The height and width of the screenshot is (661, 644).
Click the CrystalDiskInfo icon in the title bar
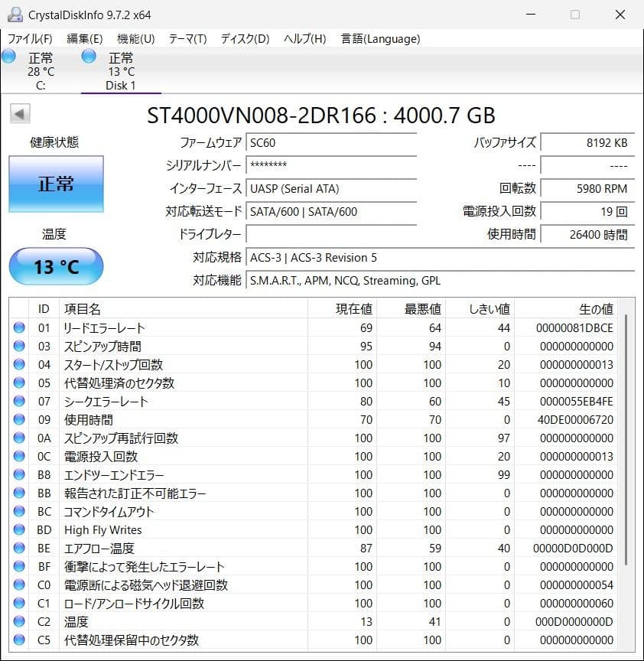pos(15,14)
